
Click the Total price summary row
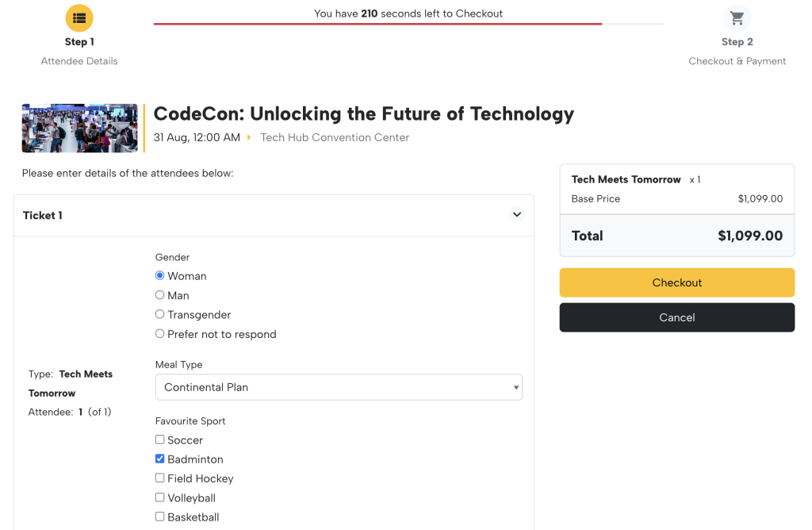676,236
